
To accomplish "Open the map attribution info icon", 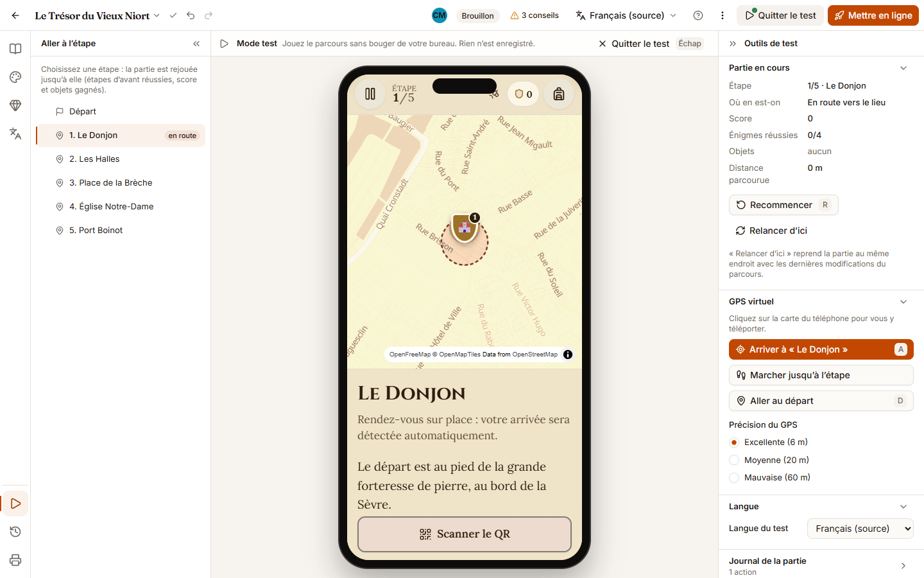I will click(x=568, y=355).
